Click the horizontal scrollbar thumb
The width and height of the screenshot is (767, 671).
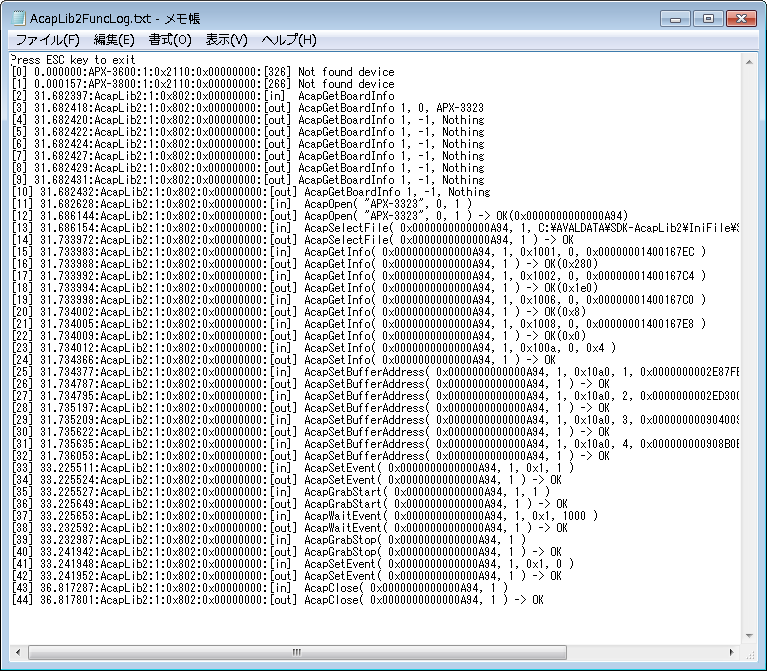pos(297,652)
